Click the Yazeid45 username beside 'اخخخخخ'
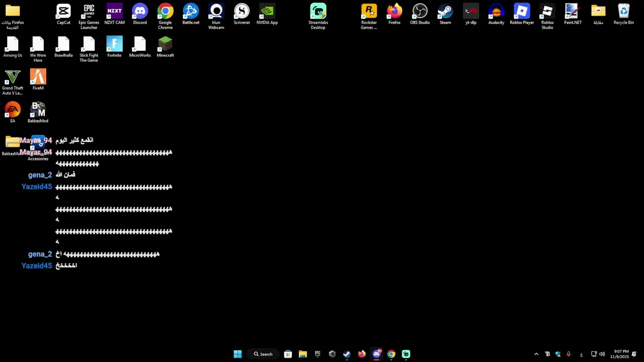The width and height of the screenshot is (644, 362). tap(37, 265)
